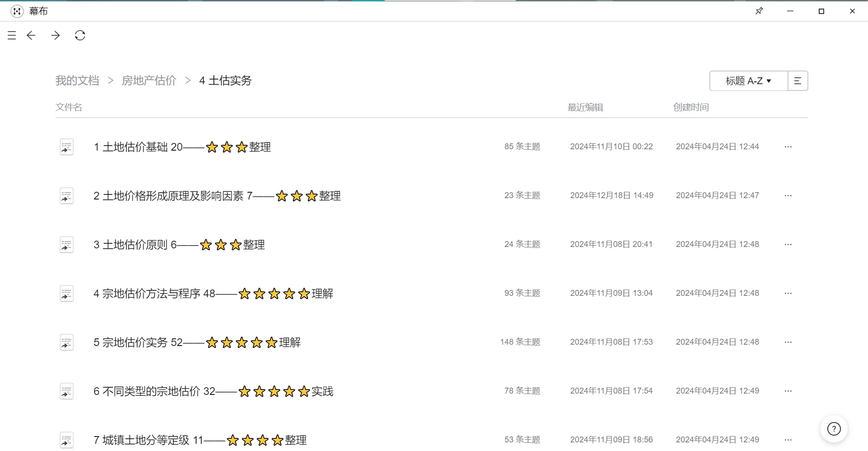Navigate to 房地产估价 breadcrumb
Image resolution: width=868 pixels, height=451 pixels.
click(x=149, y=81)
